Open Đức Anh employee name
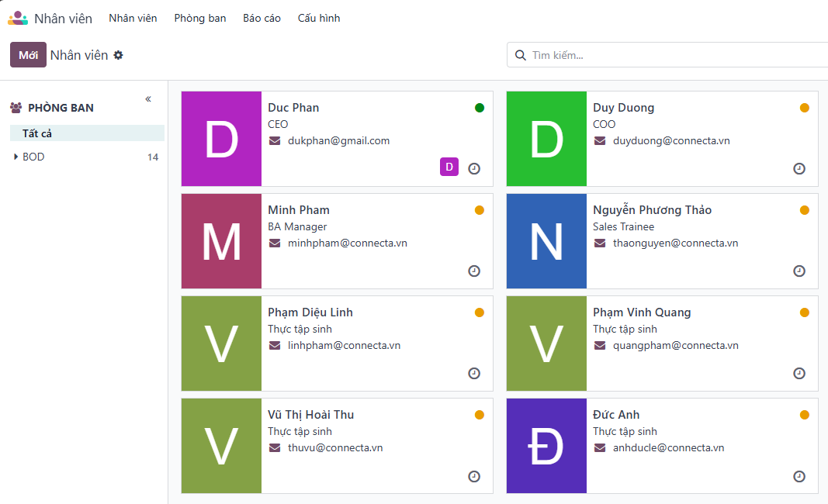 pyautogui.click(x=615, y=415)
